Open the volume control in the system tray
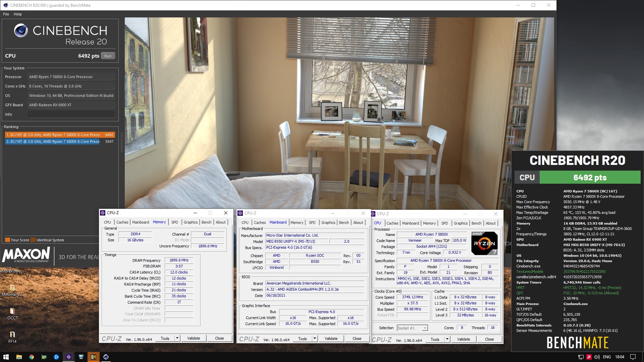This screenshot has height=362, width=644. pyautogui.click(x=597, y=357)
